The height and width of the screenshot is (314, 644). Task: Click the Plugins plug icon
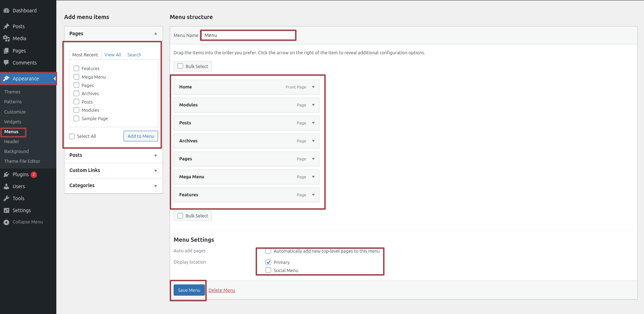click(6, 174)
